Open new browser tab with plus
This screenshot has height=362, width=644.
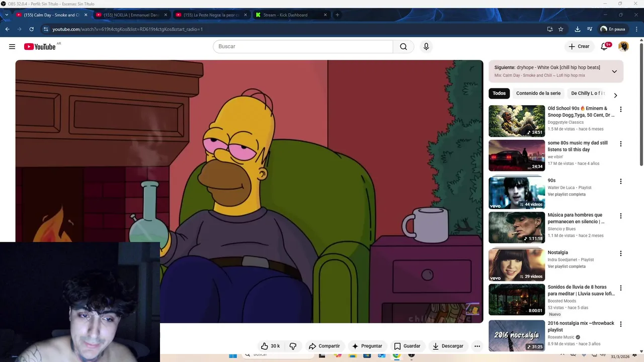[x=337, y=15]
